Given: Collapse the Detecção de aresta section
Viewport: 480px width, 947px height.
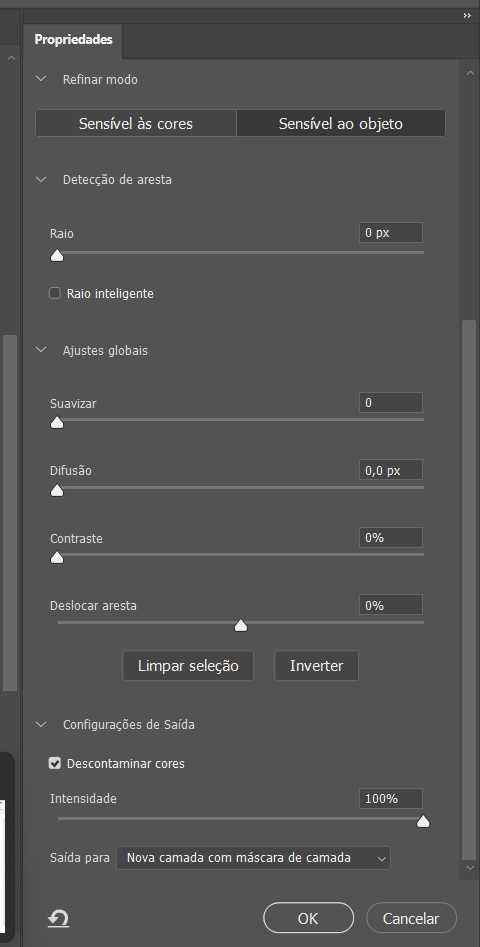Looking at the screenshot, I should pyautogui.click(x=41, y=179).
